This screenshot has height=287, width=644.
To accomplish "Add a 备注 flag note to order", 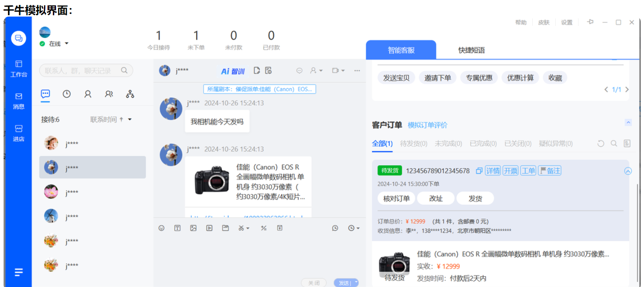I will pyautogui.click(x=549, y=171).
